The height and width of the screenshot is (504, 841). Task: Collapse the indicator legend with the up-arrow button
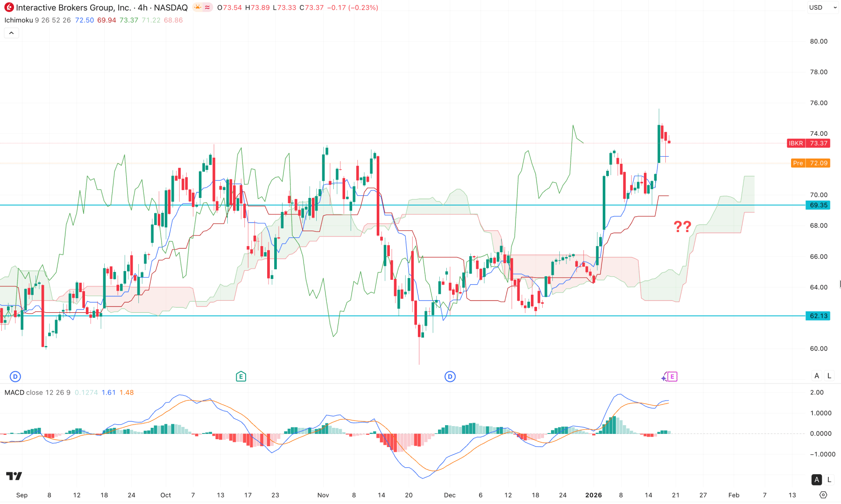click(11, 32)
